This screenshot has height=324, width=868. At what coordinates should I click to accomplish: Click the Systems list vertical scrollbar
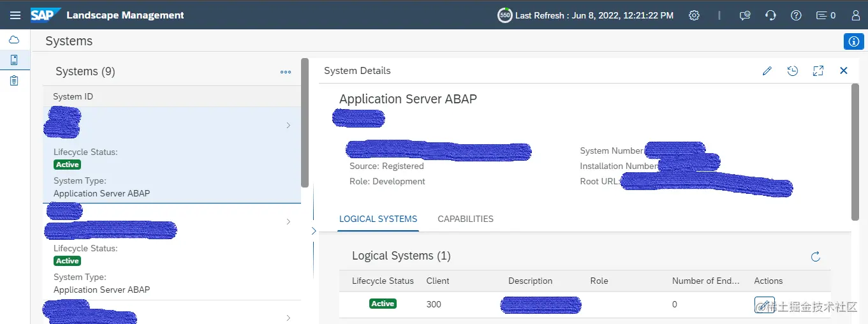[x=305, y=122]
